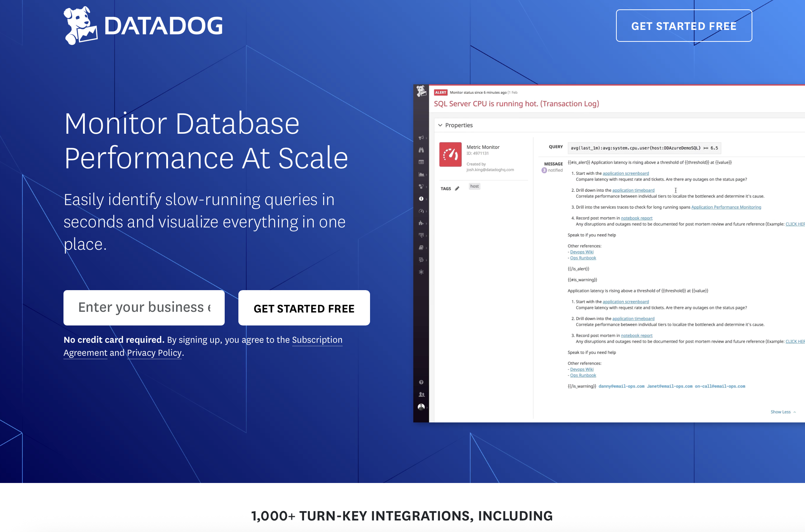805x532 pixels.
Task: Focus the business email input field
Action: [144, 307]
